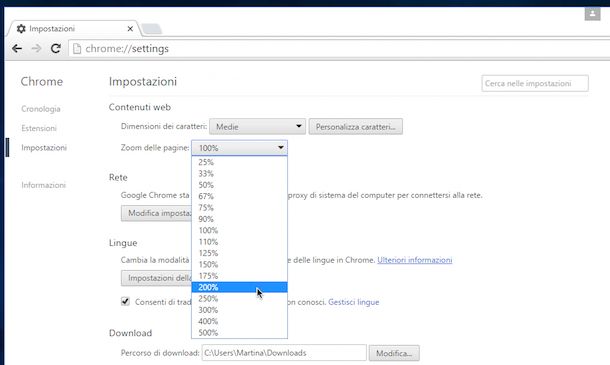The height and width of the screenshot is (365, 610).
Task: Select 50% zoom option
Action: click(x=240, y=185)
